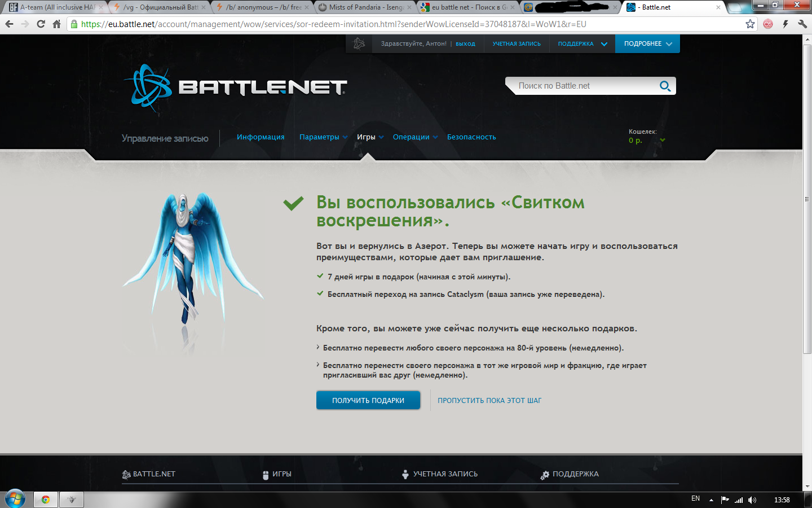
Task: Click the Здравствуйте, Антон! greeting text
Action: coord(413,43)
